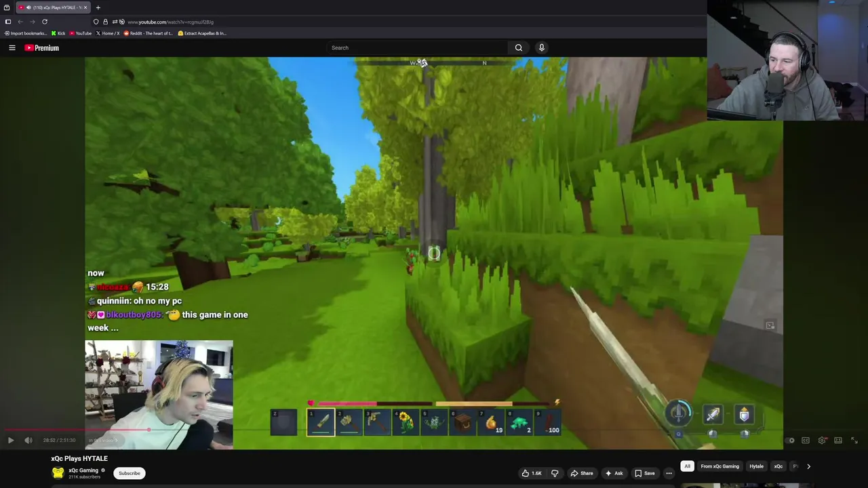
Task: Close the xQc Plays HYTALE browser tab
Action: pyautogui.click(x=85, y=7)
